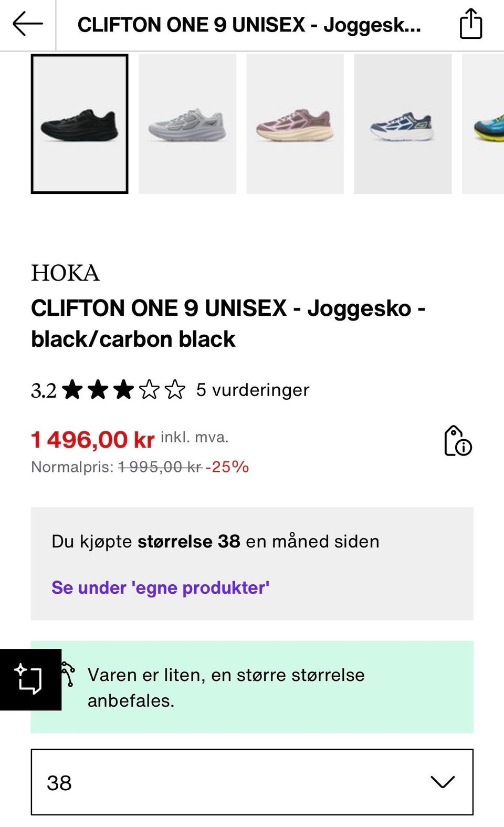This screenshot has width=504, height=827.
Task: Tap the size recommendation measuring icon
Action: click(x=69, y=674)
